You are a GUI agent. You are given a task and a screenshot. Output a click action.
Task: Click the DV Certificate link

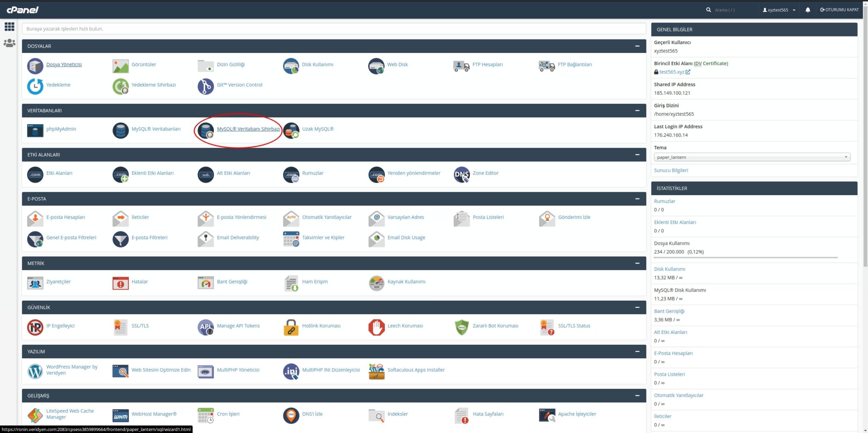711,64
